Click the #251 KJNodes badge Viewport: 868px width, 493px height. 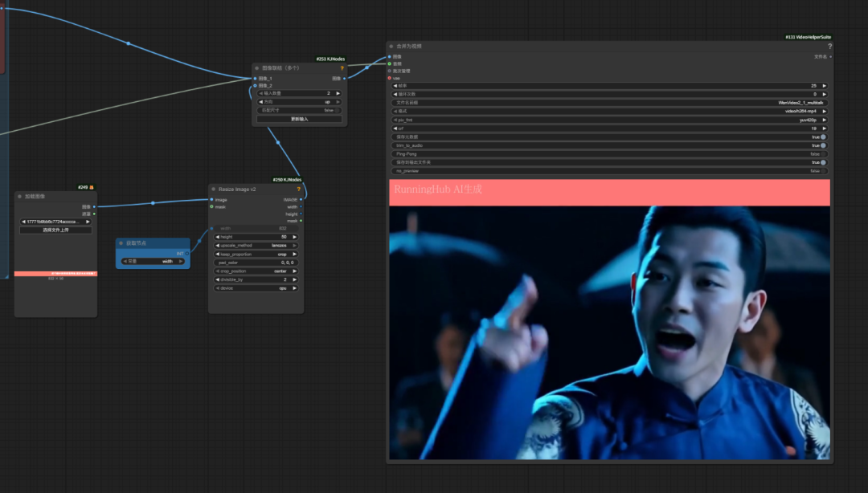(330, 59)
